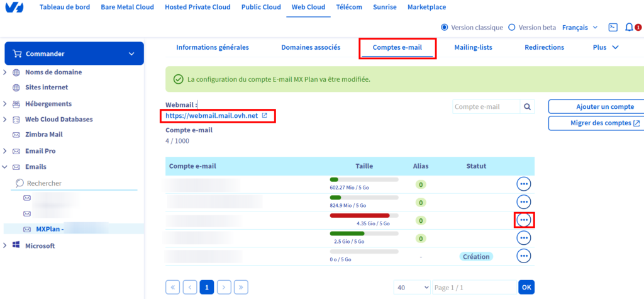Open the Web Cloud menu
This screenshot has height=299, width=644.
[308, 7]
